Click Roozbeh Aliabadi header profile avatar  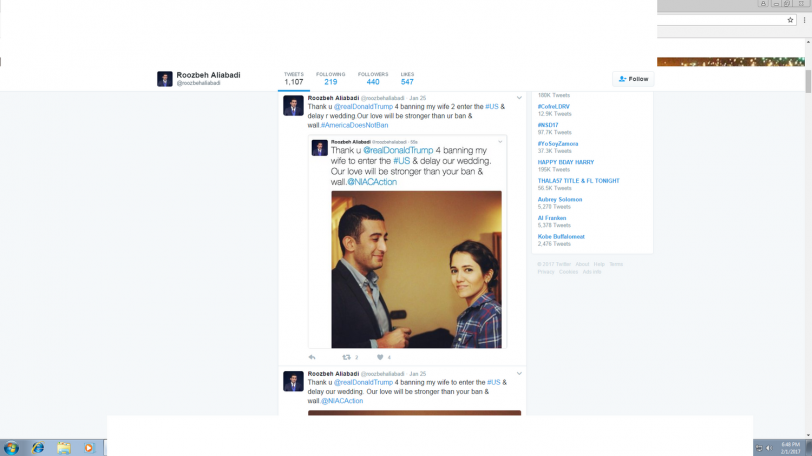pos(165,79)
